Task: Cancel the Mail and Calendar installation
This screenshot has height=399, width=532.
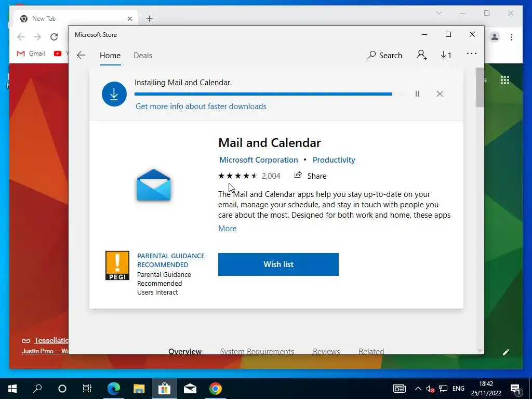Action: click(x=440, y=94)
